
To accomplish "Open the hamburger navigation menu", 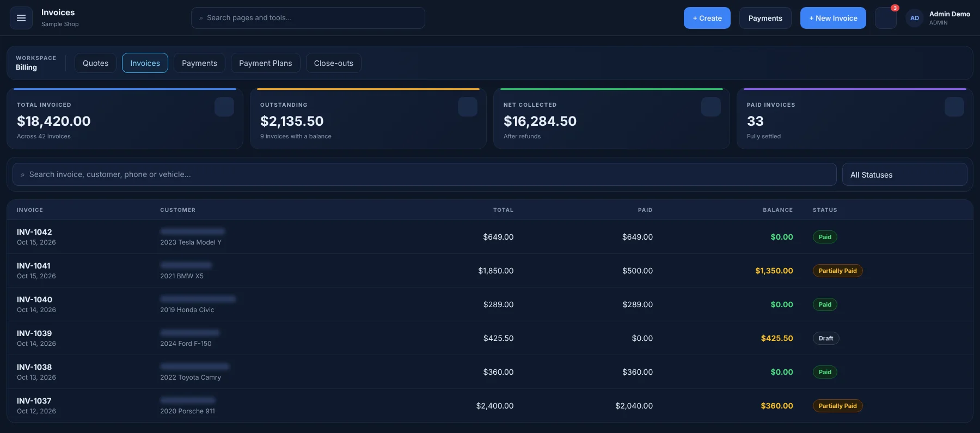I will (21, 18).
